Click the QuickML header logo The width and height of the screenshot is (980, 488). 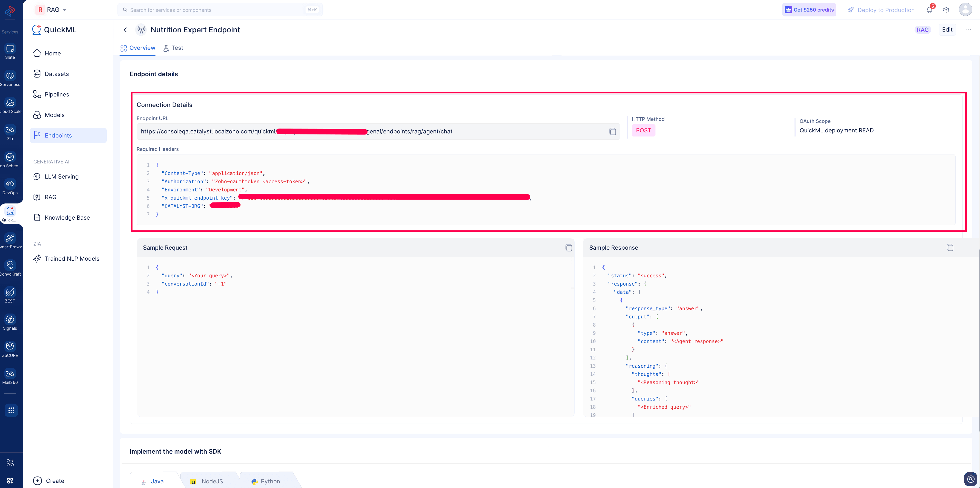pyautogui.click(x=54, y=30)
